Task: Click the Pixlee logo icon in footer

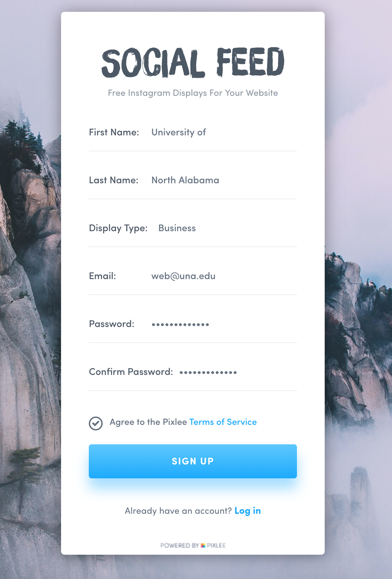Action: [203, 545]
